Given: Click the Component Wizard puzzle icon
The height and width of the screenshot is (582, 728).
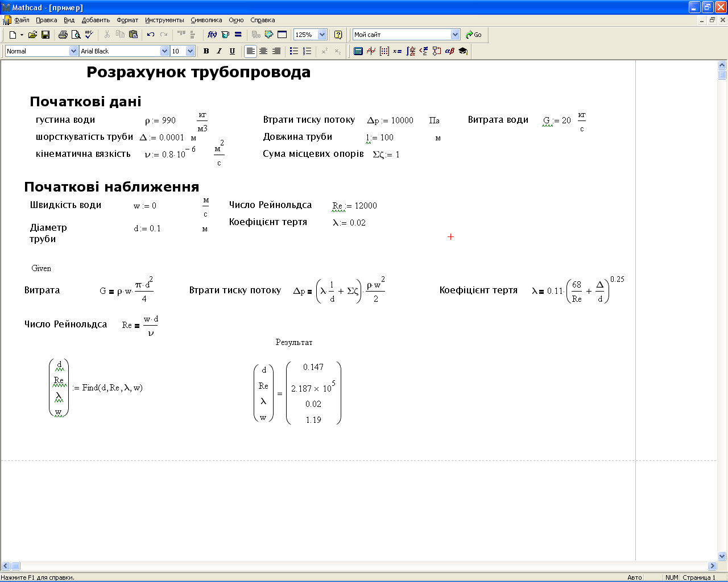Looking at the screenshot, I should (269, 35).
